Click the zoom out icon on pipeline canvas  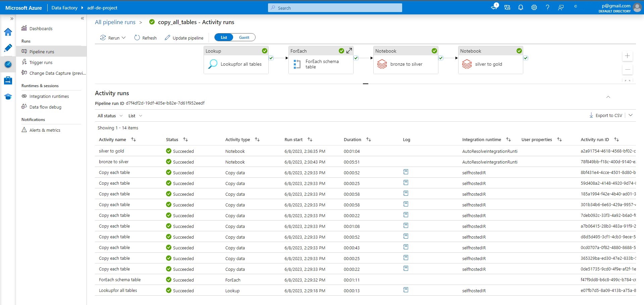tap(628, 69)
